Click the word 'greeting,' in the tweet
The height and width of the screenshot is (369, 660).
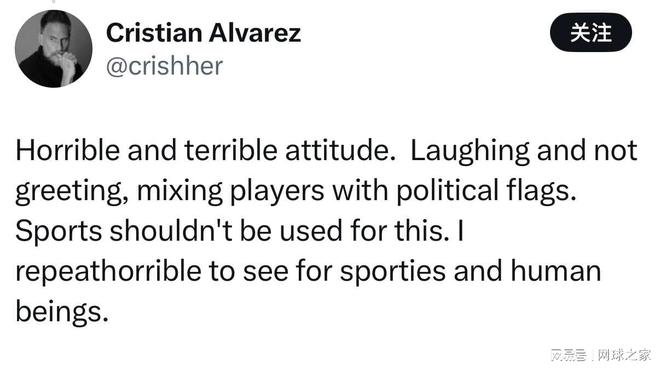[x=72, y=191]
